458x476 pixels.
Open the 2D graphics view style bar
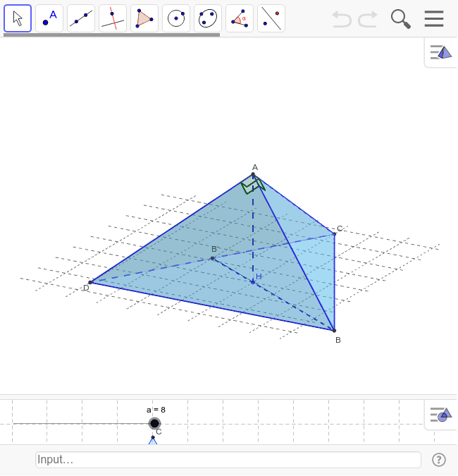(440, 415)
